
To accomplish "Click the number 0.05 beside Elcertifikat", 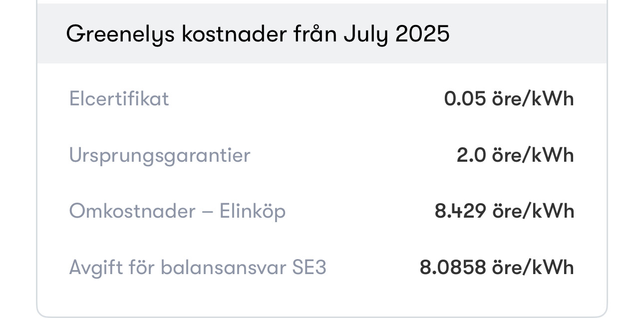I will click(465, 99).
